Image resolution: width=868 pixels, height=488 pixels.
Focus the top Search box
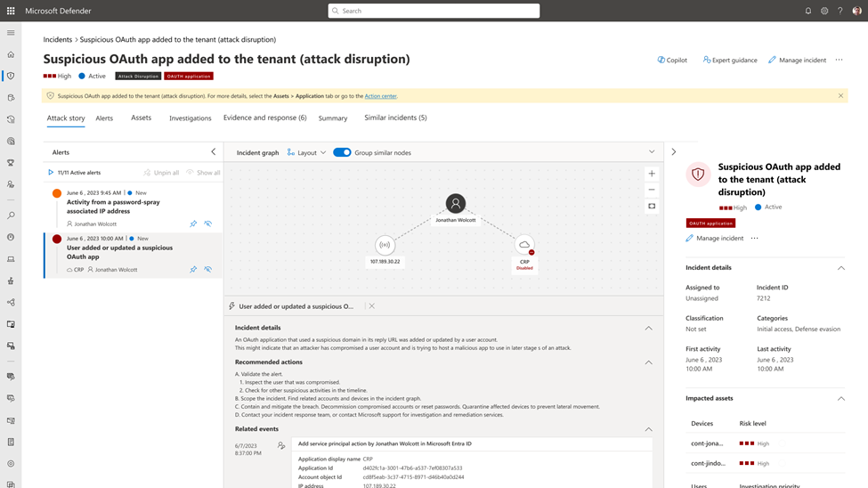[x=434, y=11]
